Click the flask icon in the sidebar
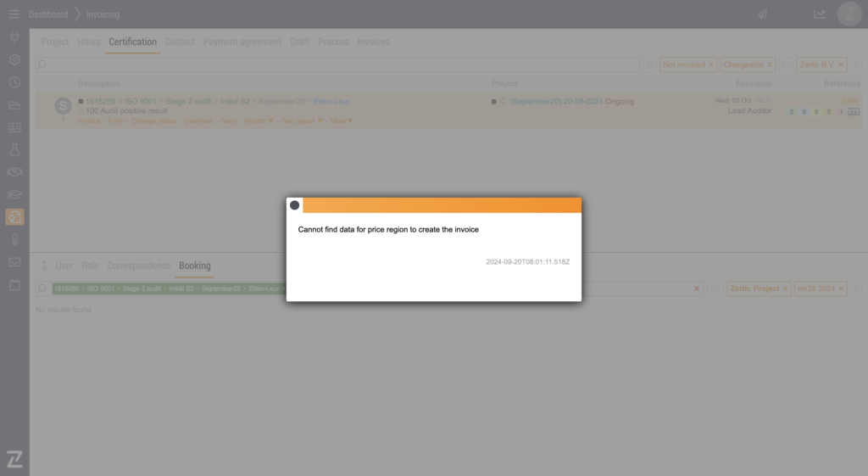The height and width of the screenshot is (476, 868). (14, 150)
